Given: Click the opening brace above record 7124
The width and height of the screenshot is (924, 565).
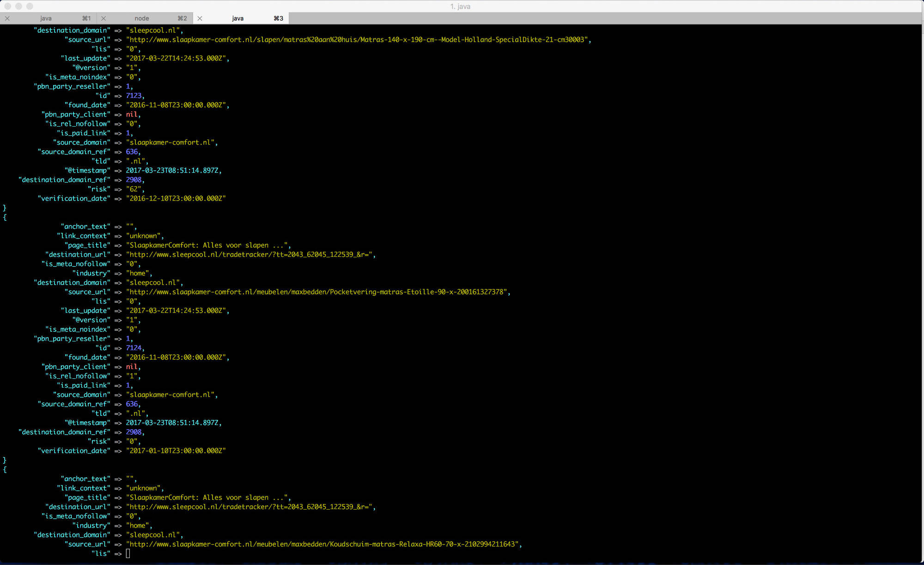Looking at the screenshot, I should click(x=5, y=217).
